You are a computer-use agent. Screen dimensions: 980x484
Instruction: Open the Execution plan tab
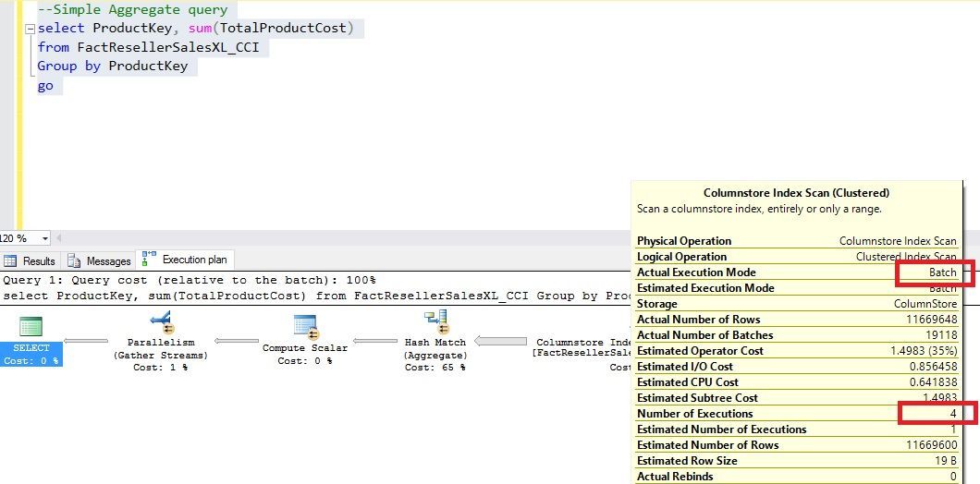pos(186,260)
